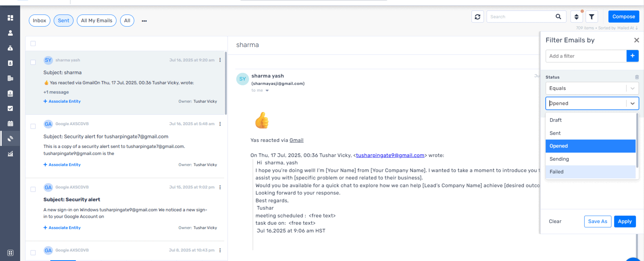This screenshot has height=261, width=644.
Task: Open the contacts person icon in sidebar
Action: click(10, 33)
